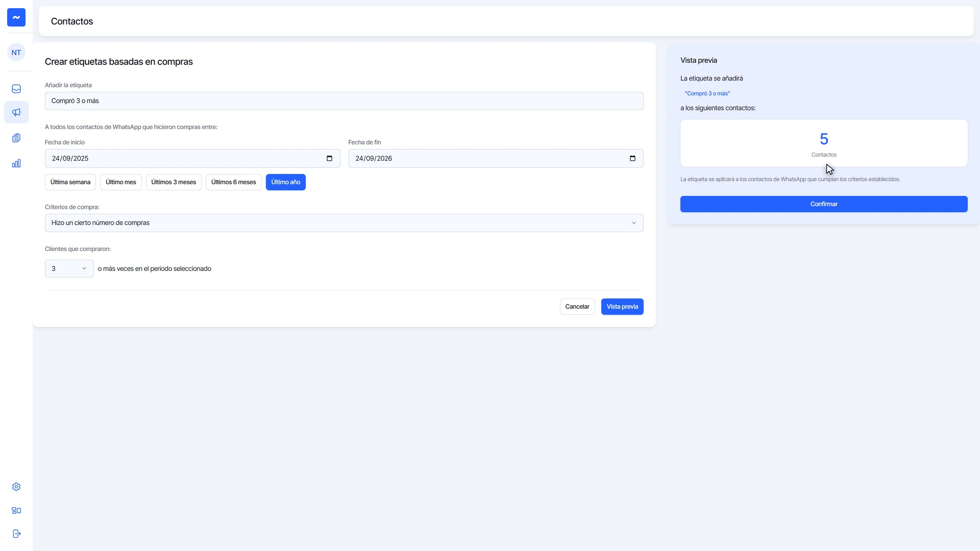The image size is (980, 551).
Task: Open the bar chart analytics icon
Action: coord(16,163)
